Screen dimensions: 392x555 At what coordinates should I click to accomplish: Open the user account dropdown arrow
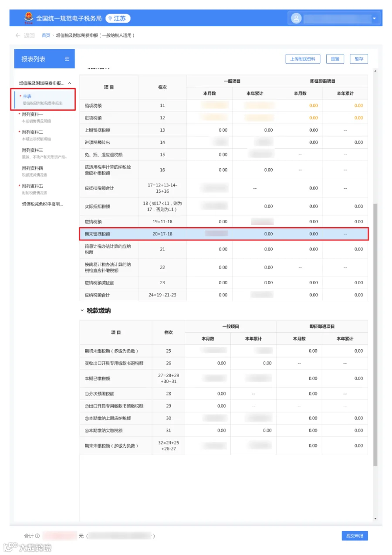pyautogui.click(x=374, y=19)
